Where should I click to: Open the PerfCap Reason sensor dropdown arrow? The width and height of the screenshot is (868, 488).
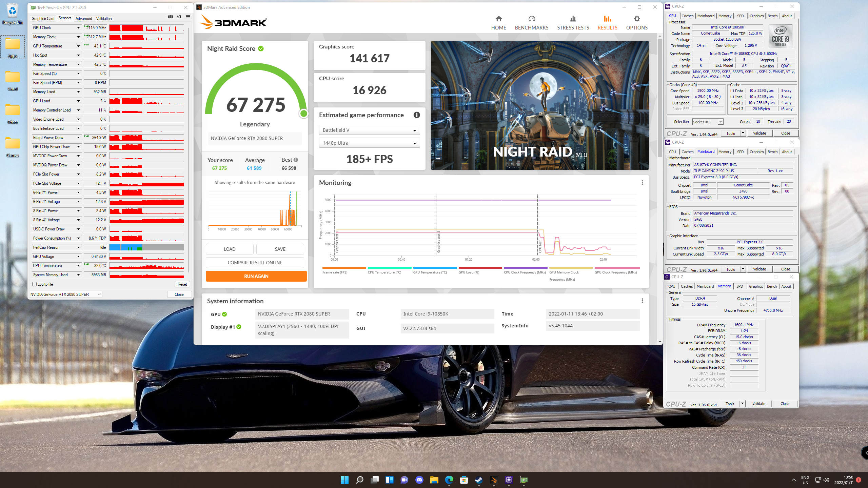78,247
